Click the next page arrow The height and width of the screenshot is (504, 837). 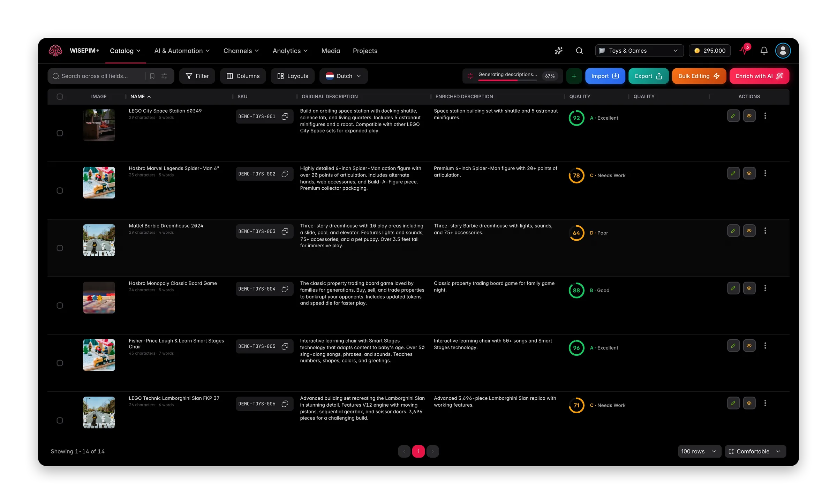tap(433, 451)
